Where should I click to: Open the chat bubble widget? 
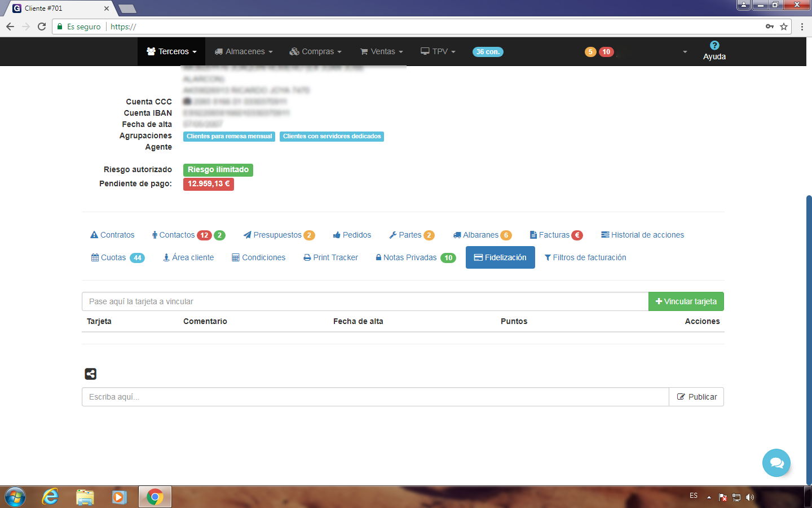776,463
